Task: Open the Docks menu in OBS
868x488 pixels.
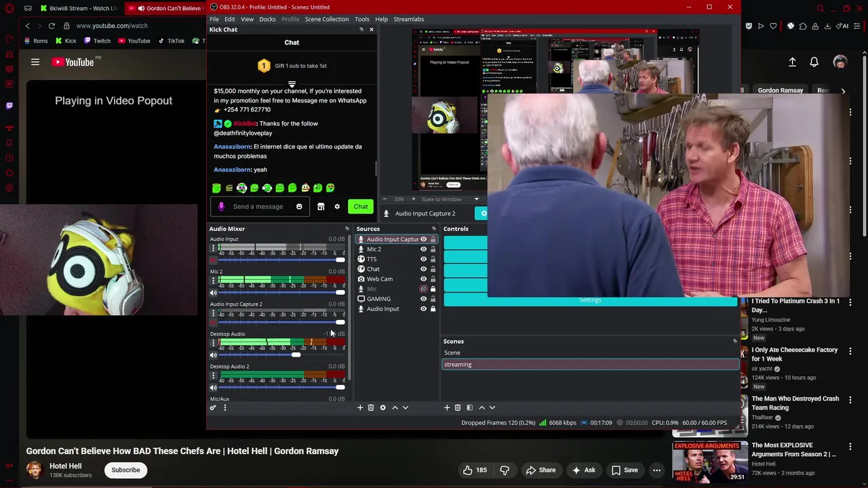Action: coord(267,19)
